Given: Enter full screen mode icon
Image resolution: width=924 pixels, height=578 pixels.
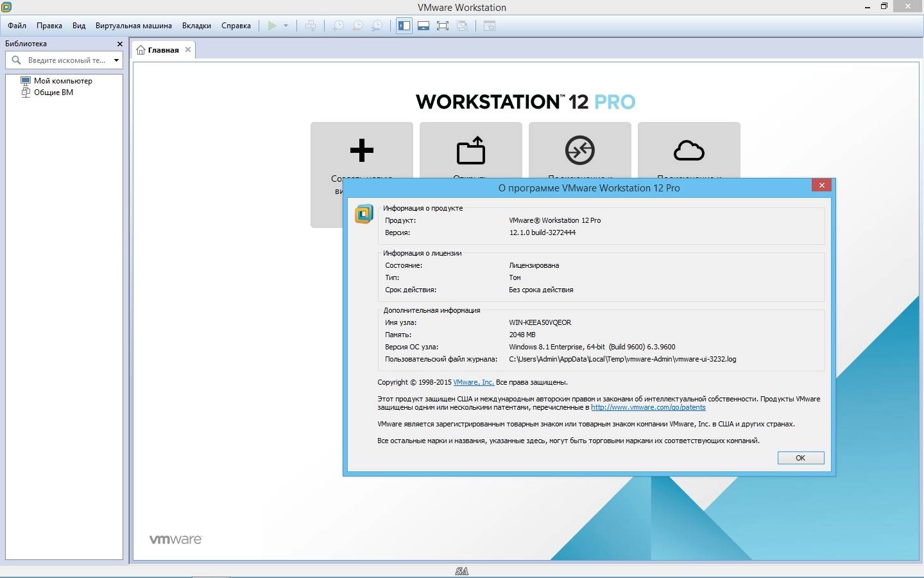Looking at the screenshot, I should tap(443, 26).
